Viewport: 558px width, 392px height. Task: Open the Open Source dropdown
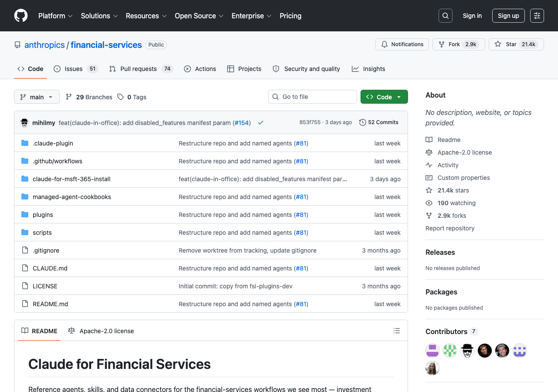[x=199, y=16]
